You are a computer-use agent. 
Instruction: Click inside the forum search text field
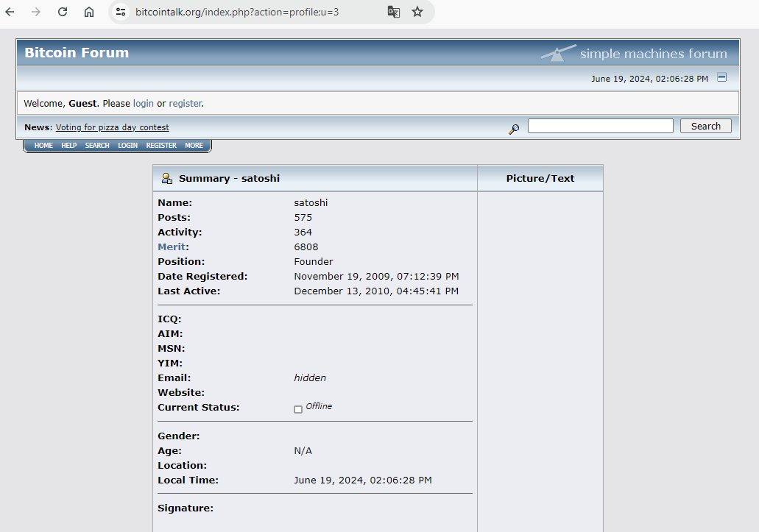[600, 126]
